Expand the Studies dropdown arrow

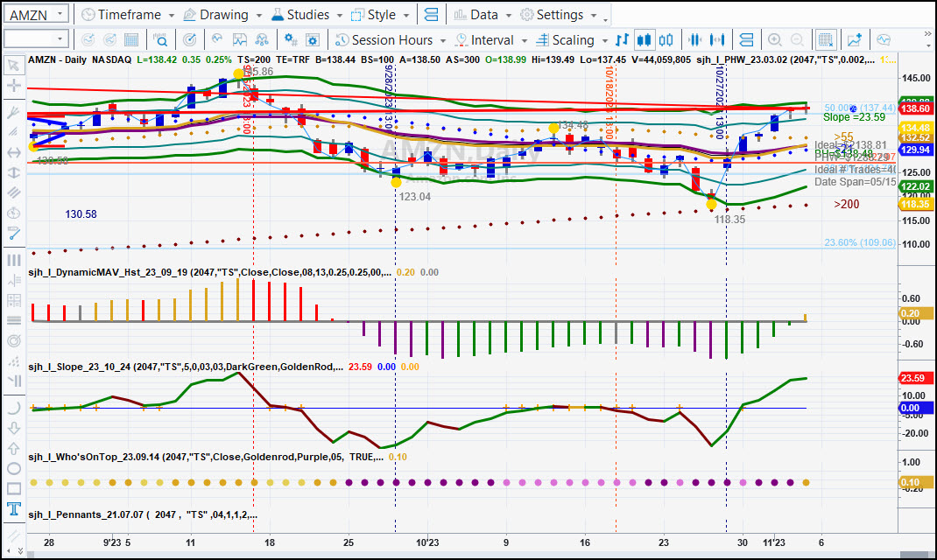pos(340,16)
